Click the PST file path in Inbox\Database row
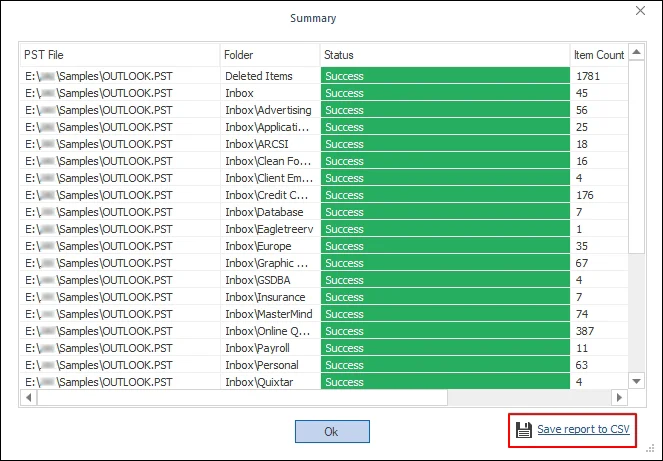The width and height of the screenshot is (663, 461). pyautogui.click(x=121, y=212)
